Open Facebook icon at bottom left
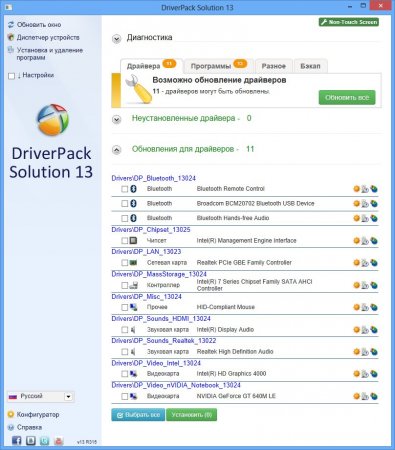The image size is (395, 450). pos(16,441)
